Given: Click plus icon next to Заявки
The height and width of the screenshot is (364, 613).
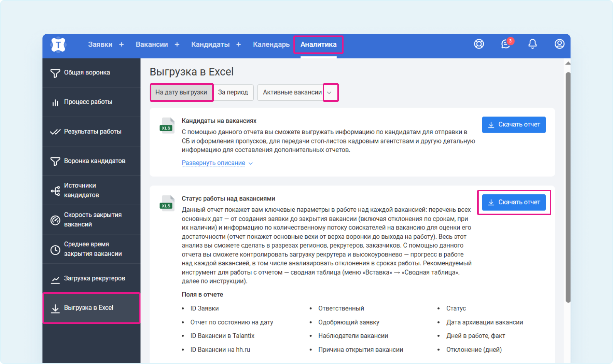Looking at the screenshot, I should pos(122,45).
